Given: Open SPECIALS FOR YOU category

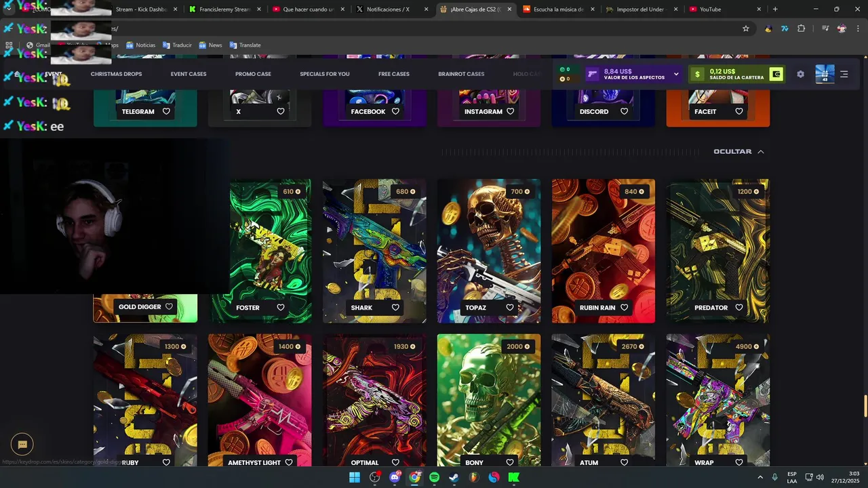Looking at the screenshot, I should (x=325, y=74).
